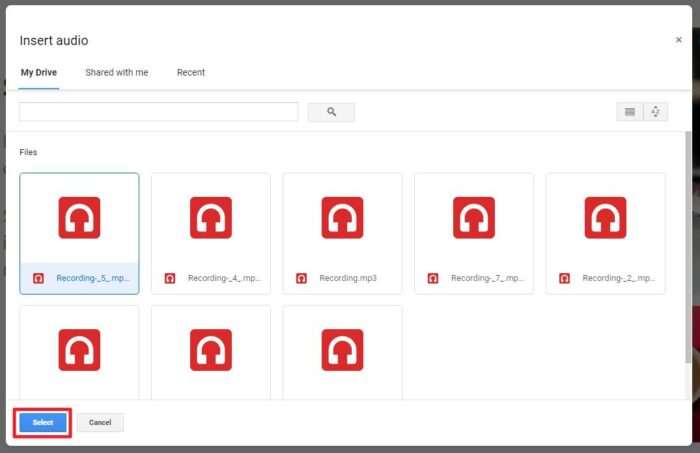Image resolution: width=700 pixels, height=453 pixels.
Task: Switch to the My Drive tab
Action: pos(39,72)
